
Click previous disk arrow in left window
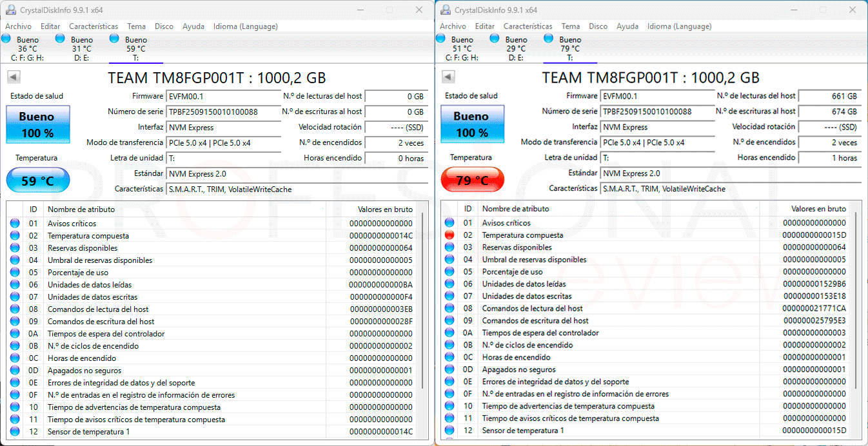click(x=14, y=77)
